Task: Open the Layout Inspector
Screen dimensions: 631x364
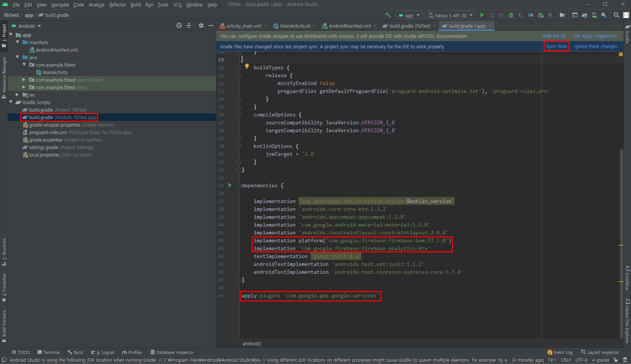Action: pyautogui.click(x=600, y=352)
